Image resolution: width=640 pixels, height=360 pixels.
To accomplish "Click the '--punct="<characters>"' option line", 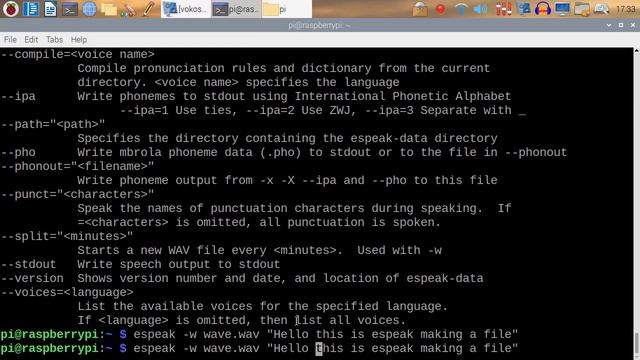I will [78, 194].
